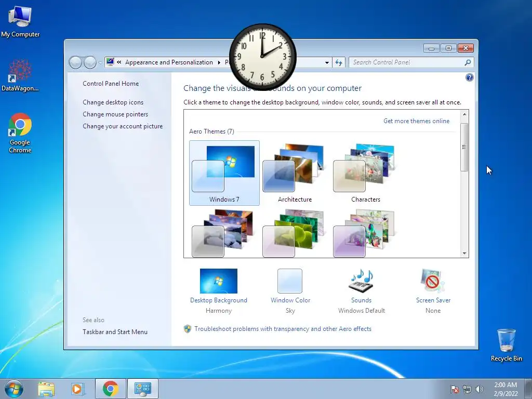Click the search magnifier icon
The width and height of the screenshot is (532, 399).
click(468, 62)
